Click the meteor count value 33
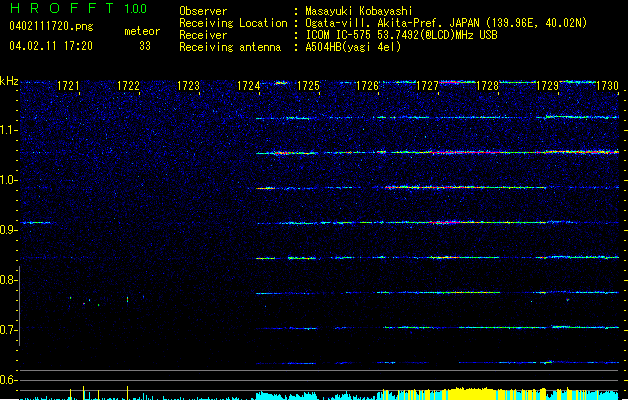This screenshot has width=629, height=400. [145, 46]
